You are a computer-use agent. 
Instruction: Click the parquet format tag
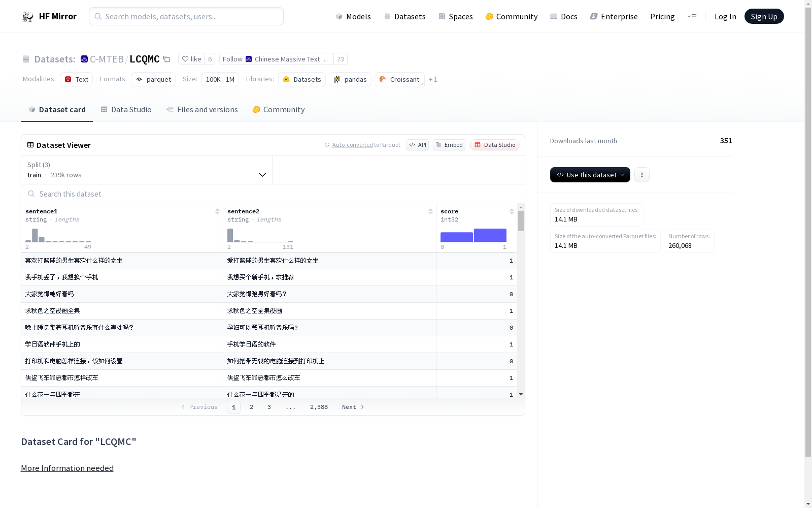[x=153, y=79]
